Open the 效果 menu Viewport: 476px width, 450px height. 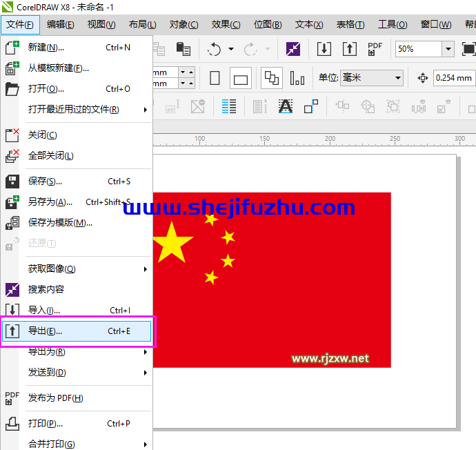pyautogui.click(x=226, y=25)
